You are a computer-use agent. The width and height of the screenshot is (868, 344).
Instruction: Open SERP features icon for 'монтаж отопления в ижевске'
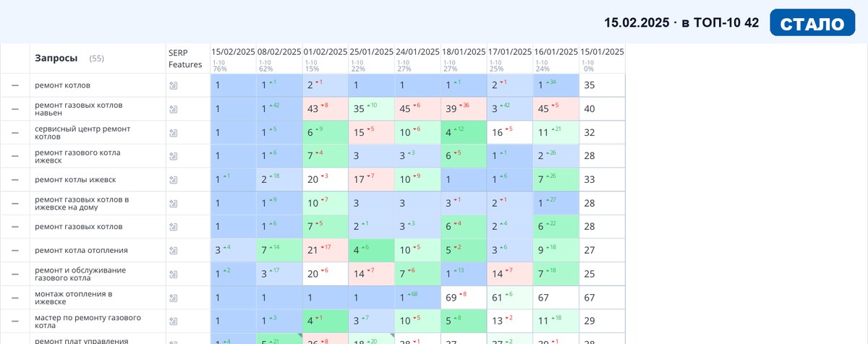tap(173, 298)
